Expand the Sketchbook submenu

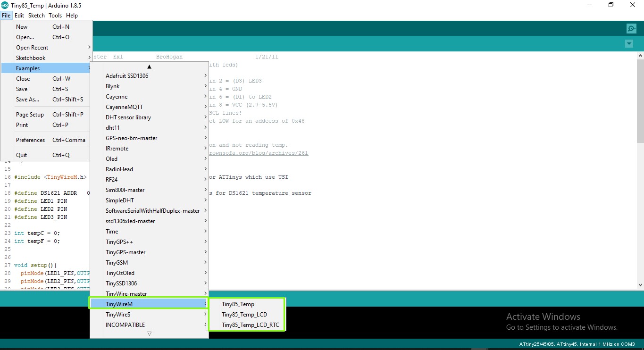click(x=46, y=58)
